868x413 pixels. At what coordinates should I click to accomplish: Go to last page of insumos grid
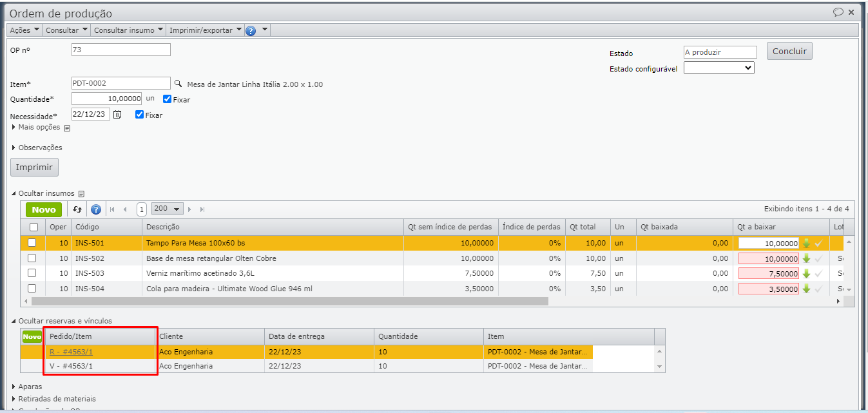202,209
